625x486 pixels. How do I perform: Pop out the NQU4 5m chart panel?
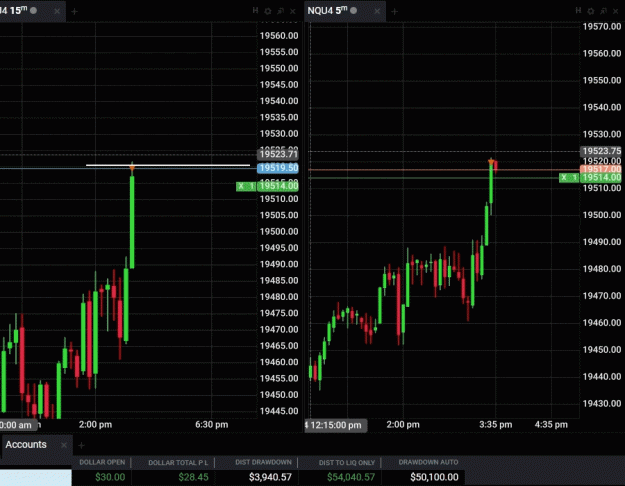[603, 11]
